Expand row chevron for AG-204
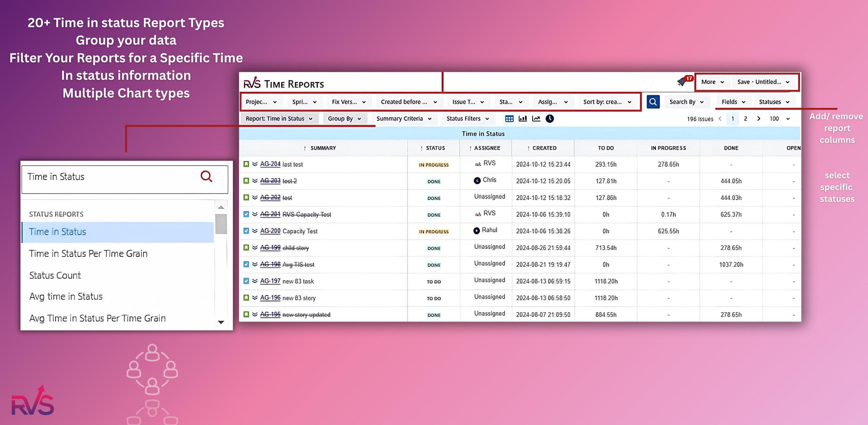The image size is (868, 425). coord(255,164)
